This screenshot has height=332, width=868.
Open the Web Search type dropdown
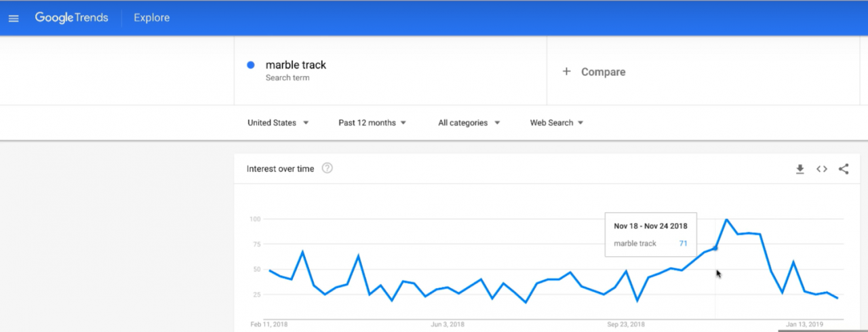557,123
